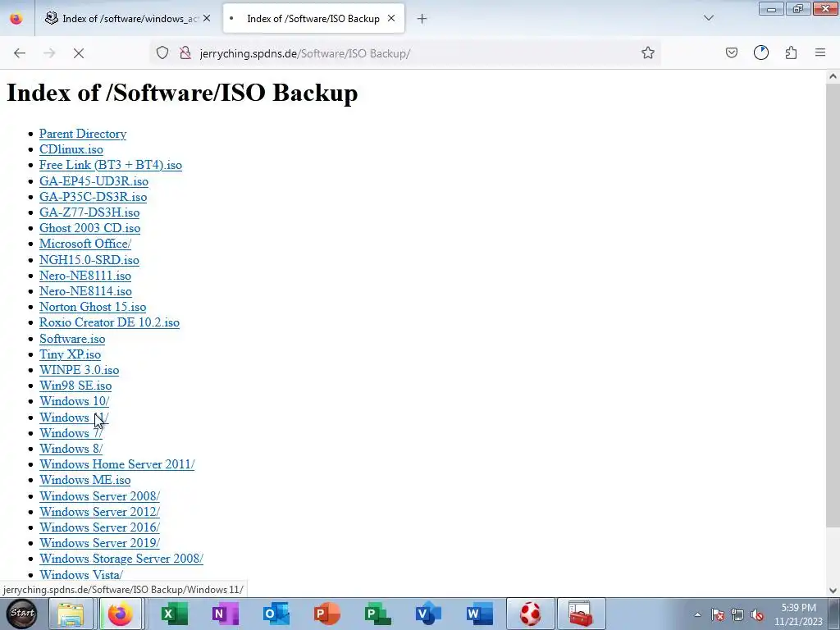Open the Windows Server 2016/ folder
Image resolution: width=840 pixels, height=630 pixels.
(x=99, y=527)
